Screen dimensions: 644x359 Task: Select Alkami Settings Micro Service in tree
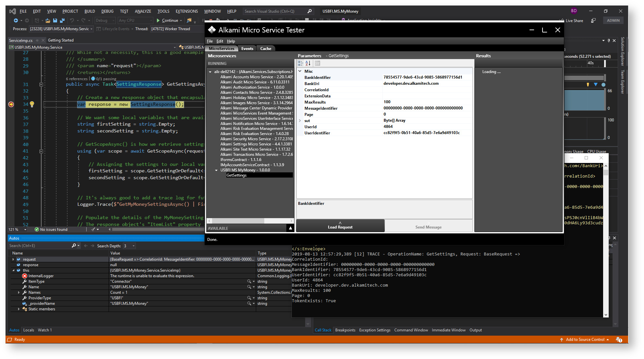click(256, 144)
